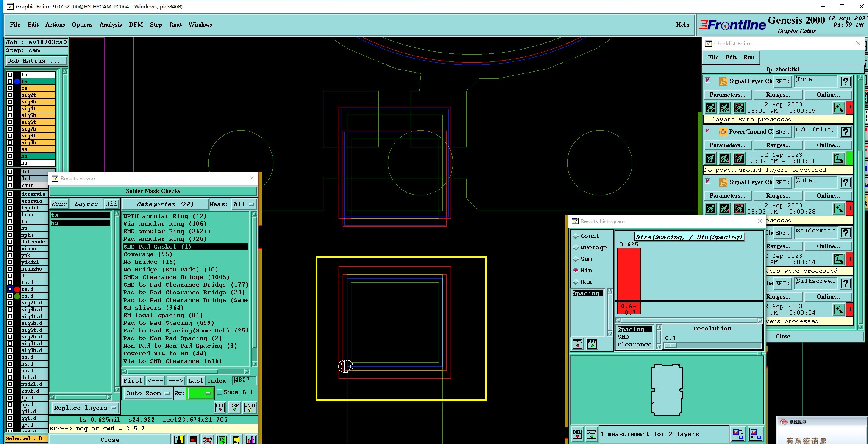Toggle checkbox of Inner Signal Layer check
This screenshot has width=868, height=444.
coord(707,80)
